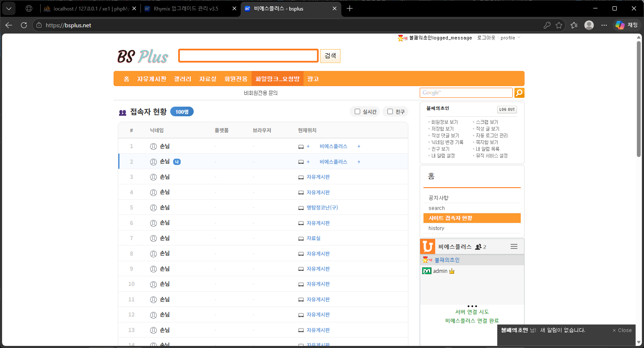Viewport: 644px width, 348px height.
Task: Click the BS Plus site logo
Action: 143,56
